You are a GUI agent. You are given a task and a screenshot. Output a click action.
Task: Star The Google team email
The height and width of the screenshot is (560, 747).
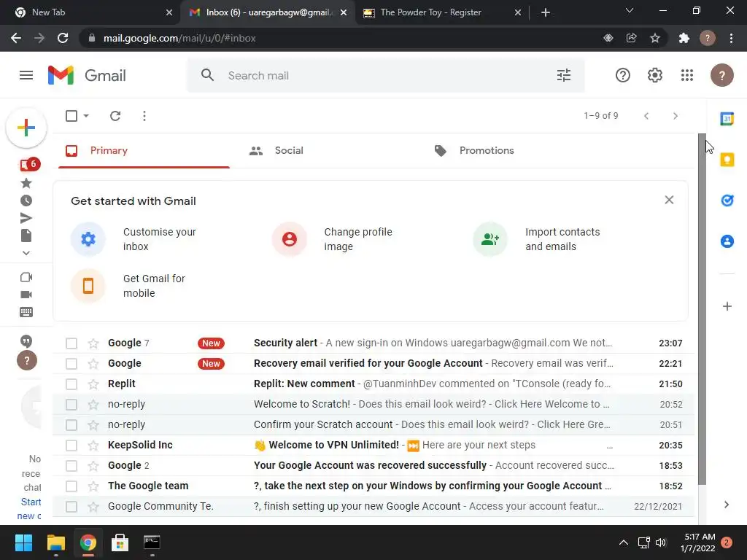93,486
